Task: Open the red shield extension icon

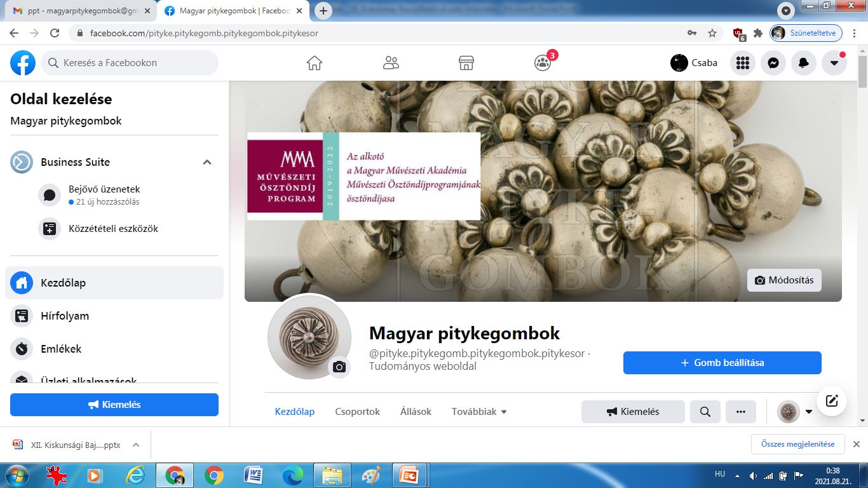Action: [x=739, y=34]
